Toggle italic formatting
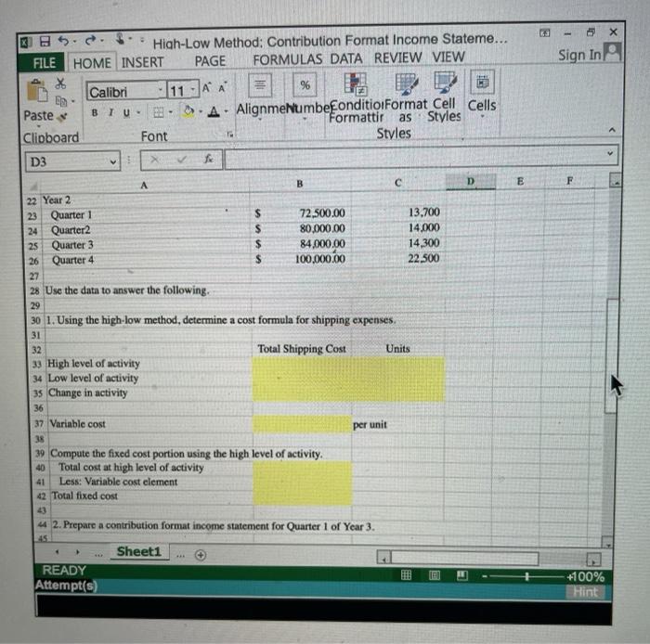 click(110, 112)
